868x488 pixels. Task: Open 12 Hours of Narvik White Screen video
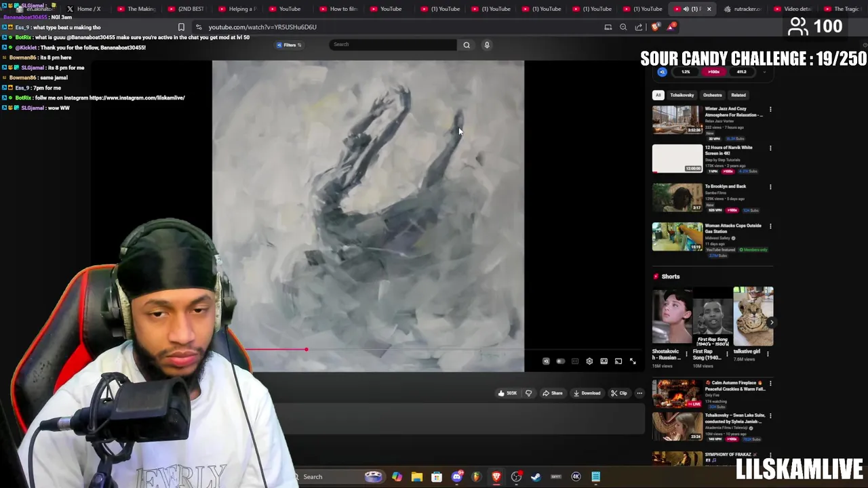(x=677, y=159)
